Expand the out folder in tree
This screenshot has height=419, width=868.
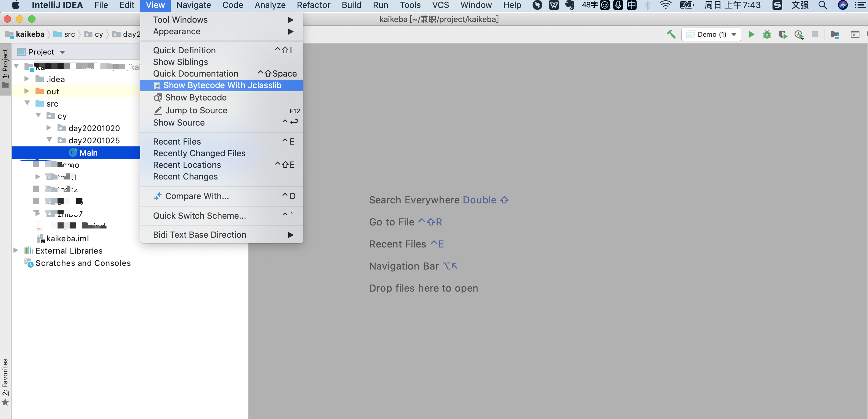[27, 91]
